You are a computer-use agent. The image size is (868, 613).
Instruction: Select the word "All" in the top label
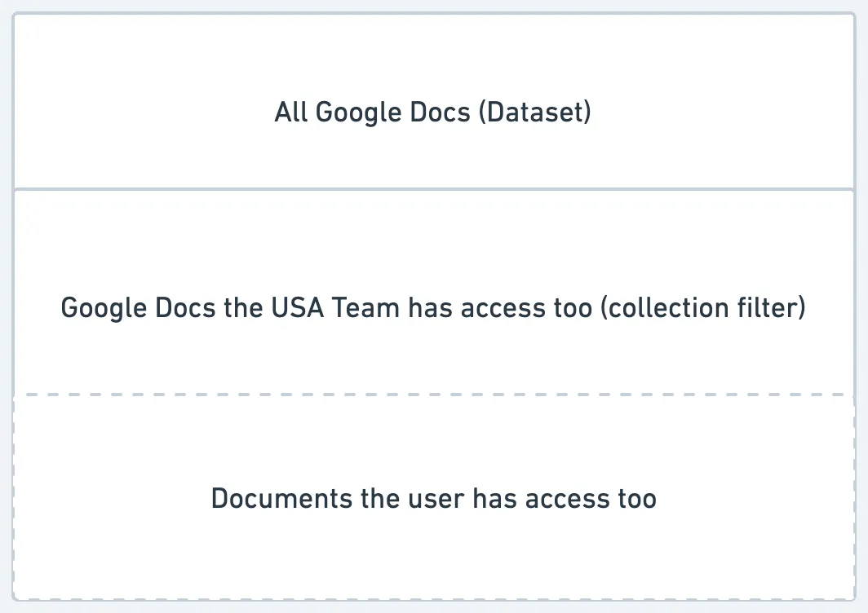tap(291, 112)
